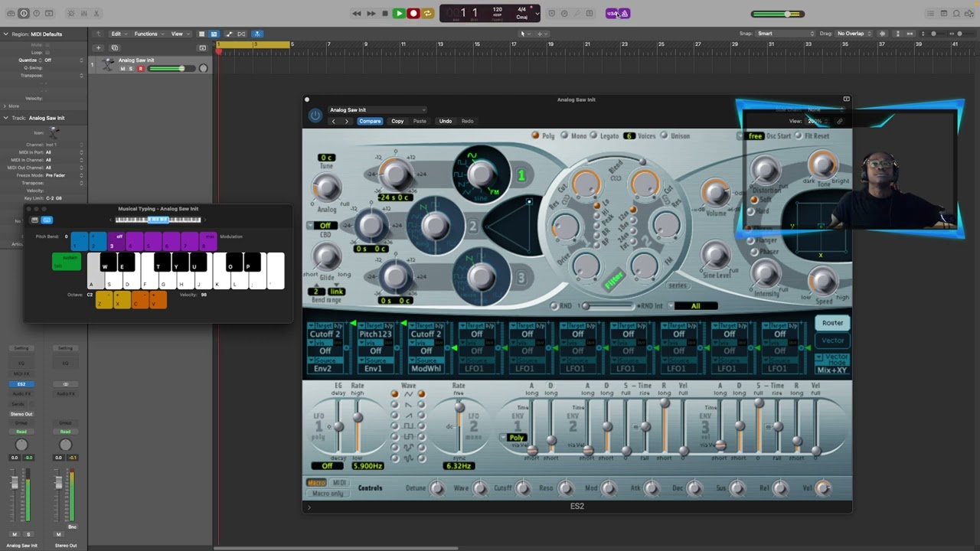Toggle the yellow Cycle button
Viewport: 980px width, 551px height.
pyautogui.click(x=427, y=13)
